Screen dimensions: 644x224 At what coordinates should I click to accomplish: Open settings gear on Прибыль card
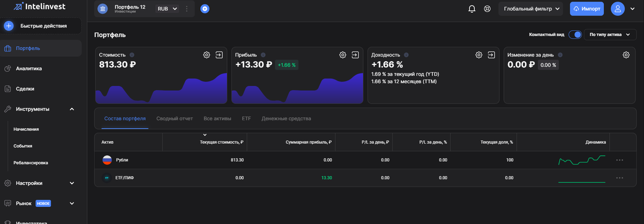click(343, 55)
